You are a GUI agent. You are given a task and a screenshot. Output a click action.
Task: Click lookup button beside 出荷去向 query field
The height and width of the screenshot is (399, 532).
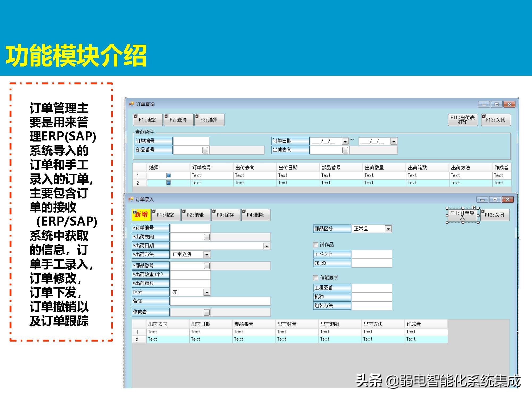tap(345, 150)
